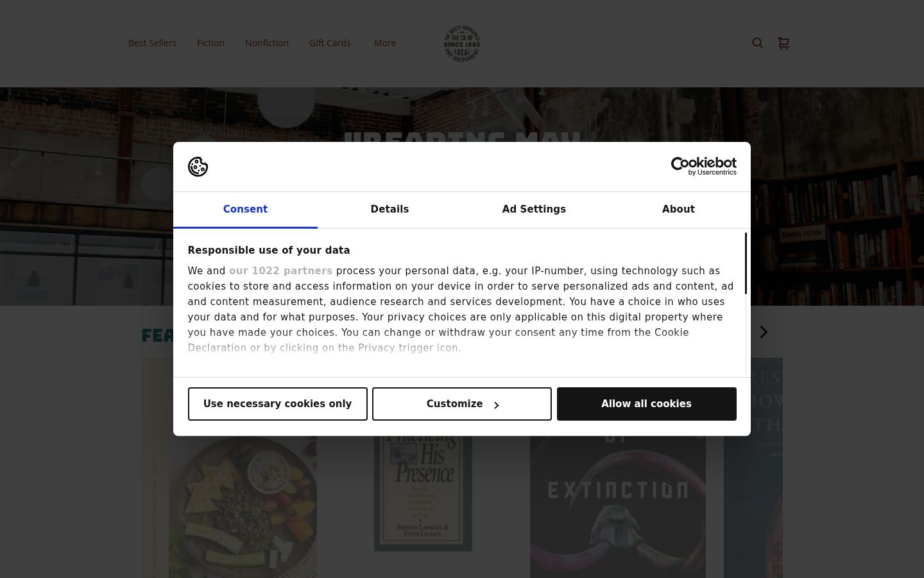Select the About tab
924x578 pixels.
pyautogui.click(x=678, y=209)
